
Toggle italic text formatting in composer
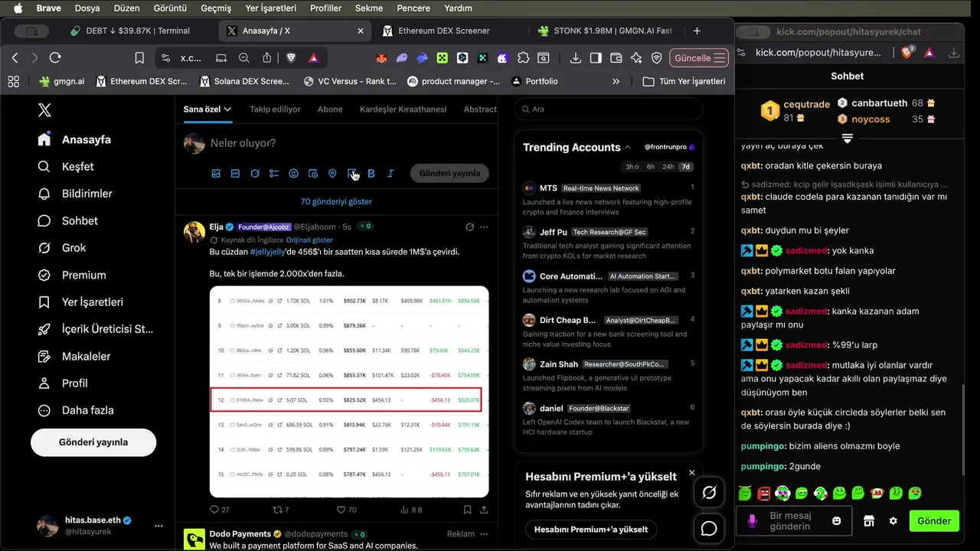(x=390, y=174)
